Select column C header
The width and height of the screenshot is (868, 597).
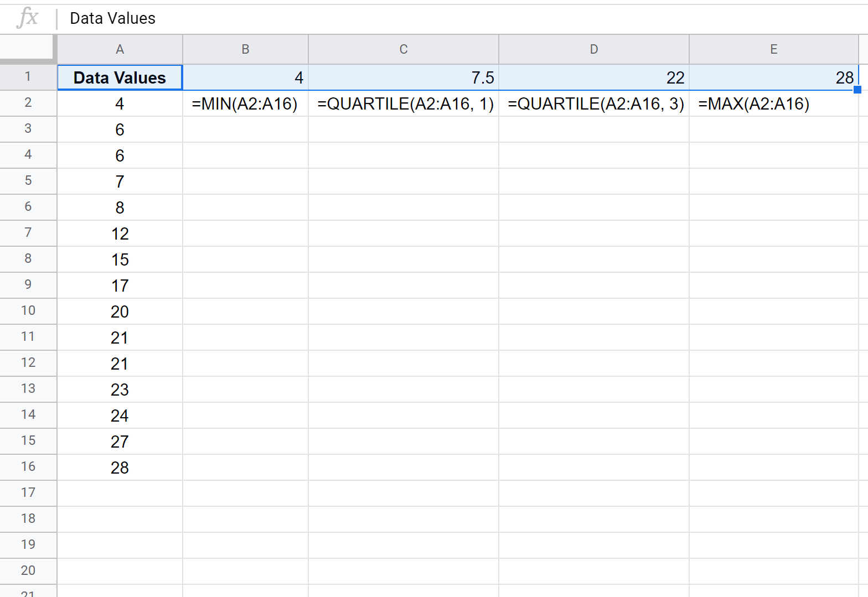click(403, 49)
